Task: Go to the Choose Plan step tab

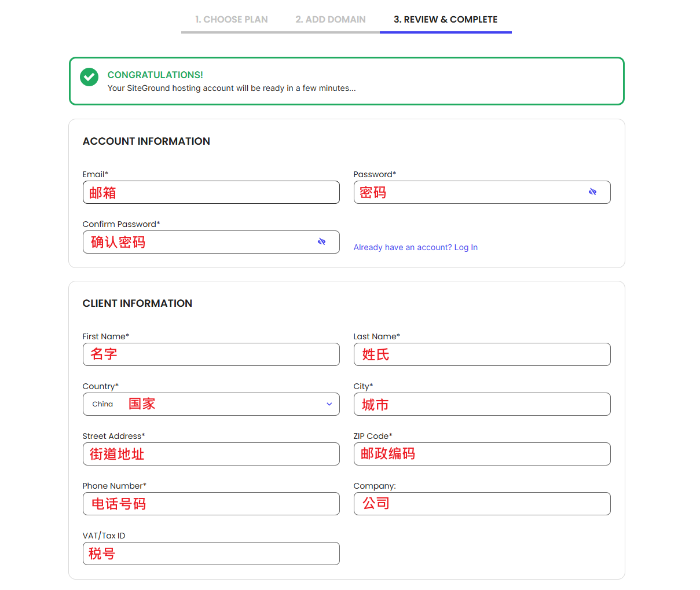Action: [231, 20]
